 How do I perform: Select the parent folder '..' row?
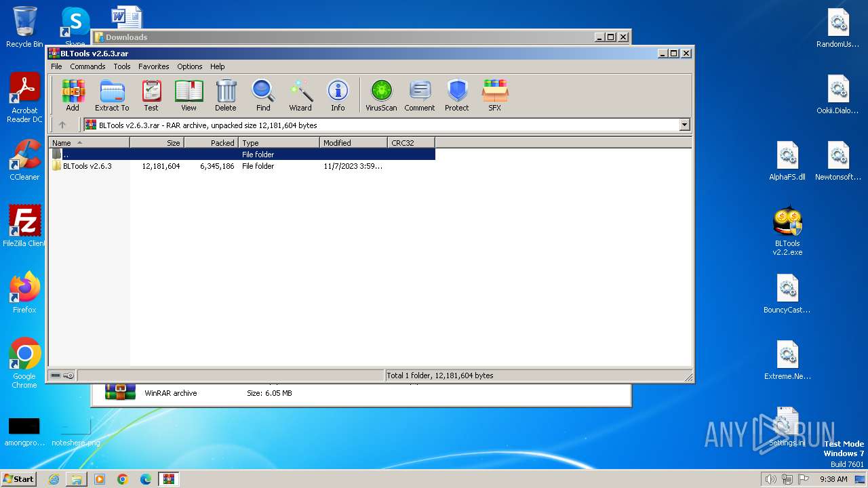(x=242, y=155)
